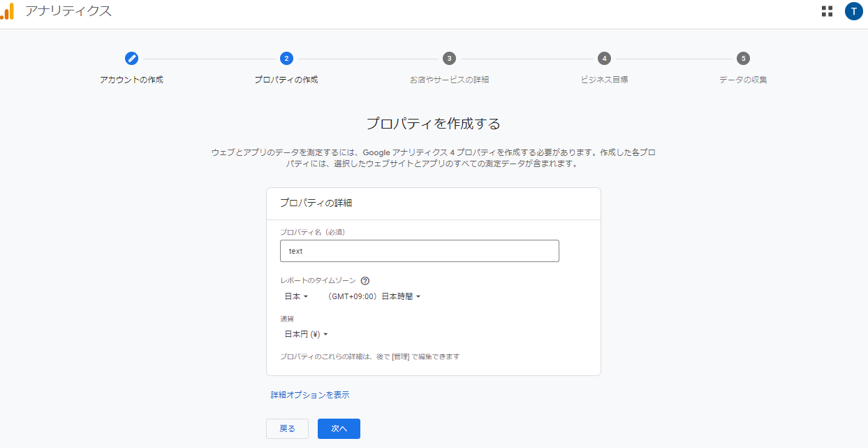
Task: Focus the プロパティ名 input field
Action: point(420,251)
